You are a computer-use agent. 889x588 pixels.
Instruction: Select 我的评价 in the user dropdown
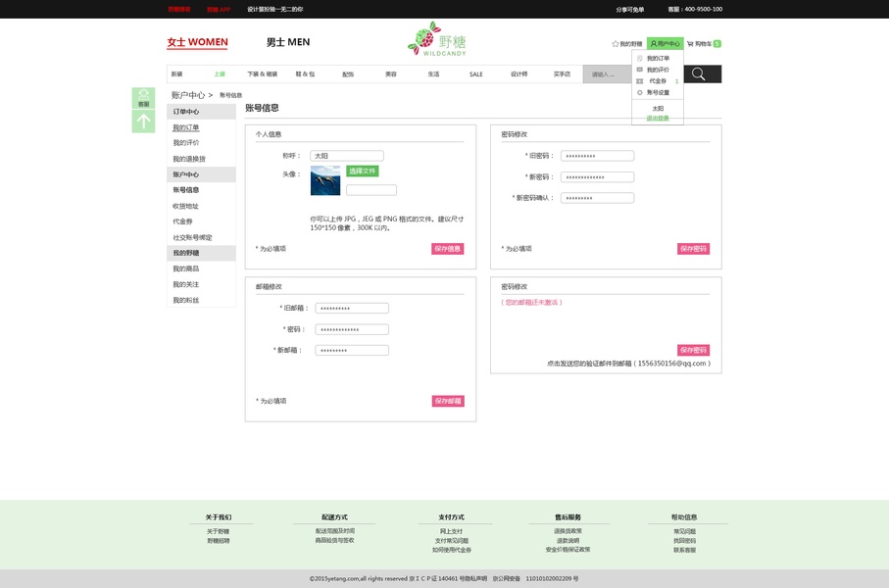(659, 70)
